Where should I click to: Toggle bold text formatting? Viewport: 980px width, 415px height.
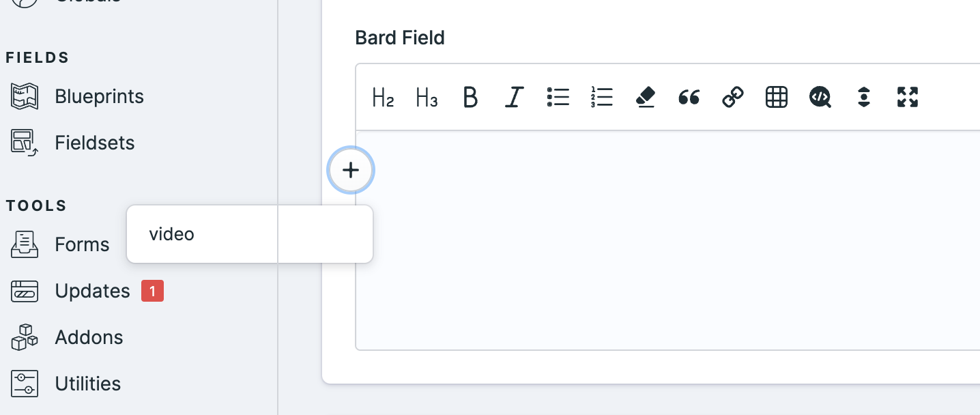pos(470,98)
